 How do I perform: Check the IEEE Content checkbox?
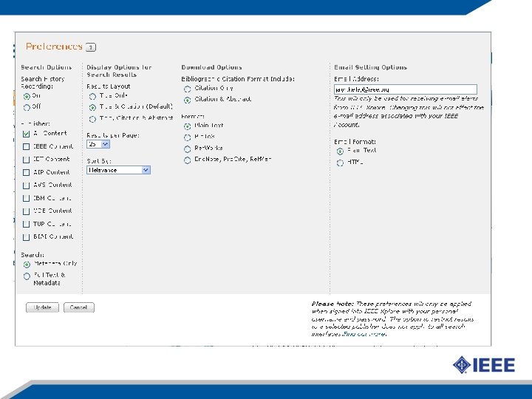tap(26, 146)
